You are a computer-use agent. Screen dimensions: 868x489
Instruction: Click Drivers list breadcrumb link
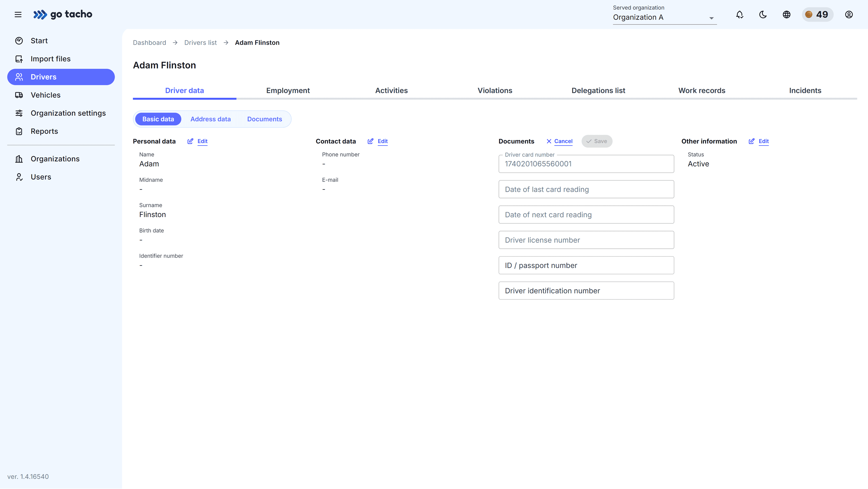tap(200, 43)
